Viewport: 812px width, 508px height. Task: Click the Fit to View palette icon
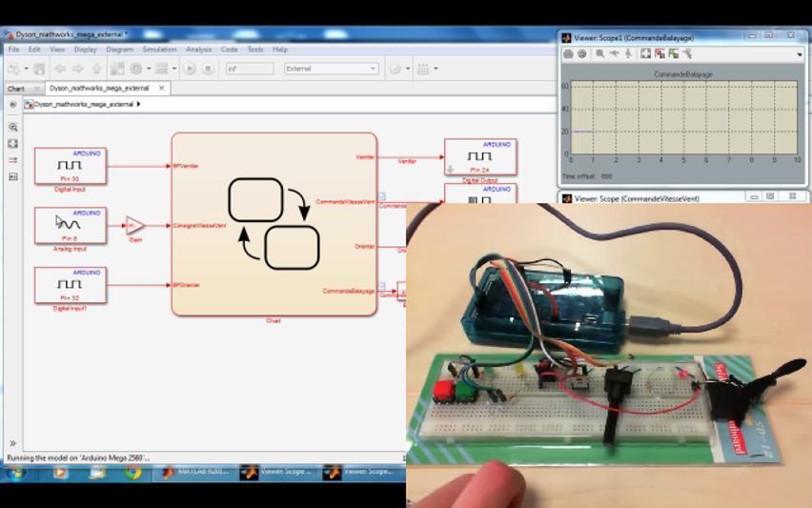pyautogui.click(x=13, y=144)
